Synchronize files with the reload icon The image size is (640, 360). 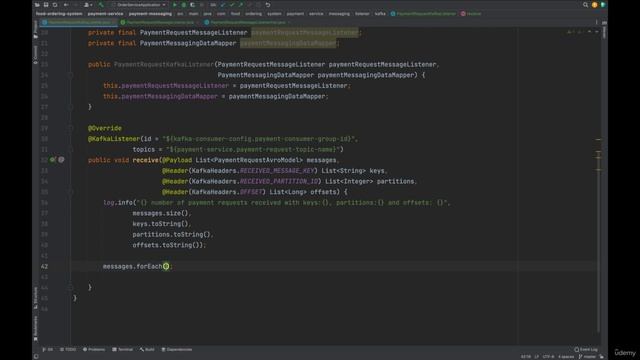pyautogui.click(x=55, y=5)
